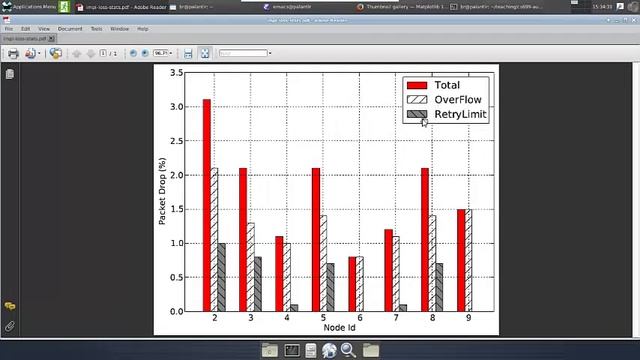
Task: Click the gray RetryLimit legend swatch
Action: (x=417, y=114)
